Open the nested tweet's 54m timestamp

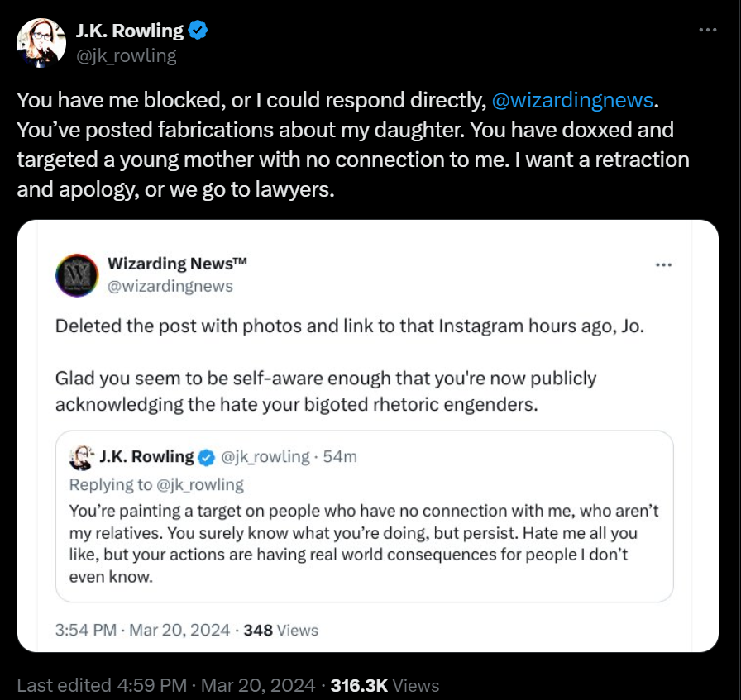click(340, 457)
